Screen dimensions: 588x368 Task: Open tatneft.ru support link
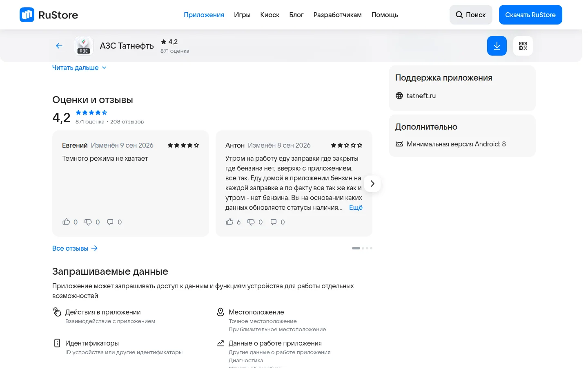[421, 96]
